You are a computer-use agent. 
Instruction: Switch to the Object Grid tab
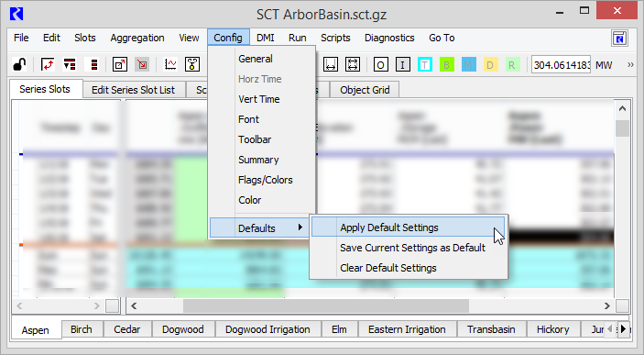click(365, 90)
